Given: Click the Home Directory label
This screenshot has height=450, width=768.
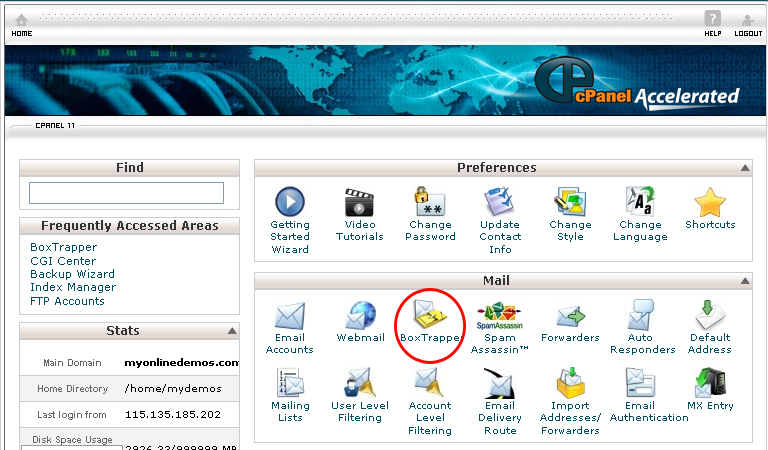Looking at the screenshot, I should [x=72, y=389].
